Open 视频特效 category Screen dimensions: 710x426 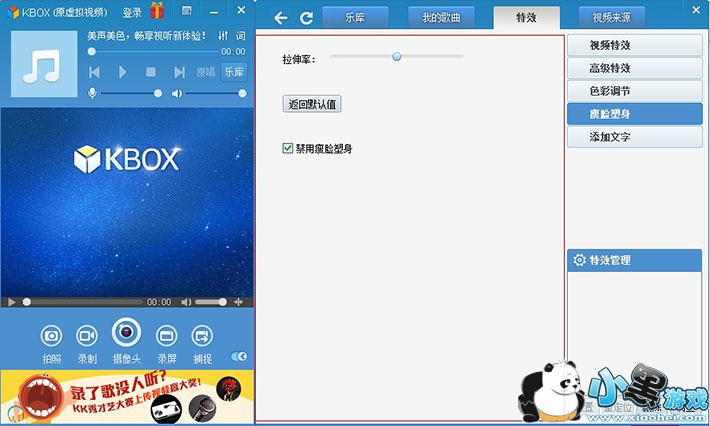coord(634,45)
